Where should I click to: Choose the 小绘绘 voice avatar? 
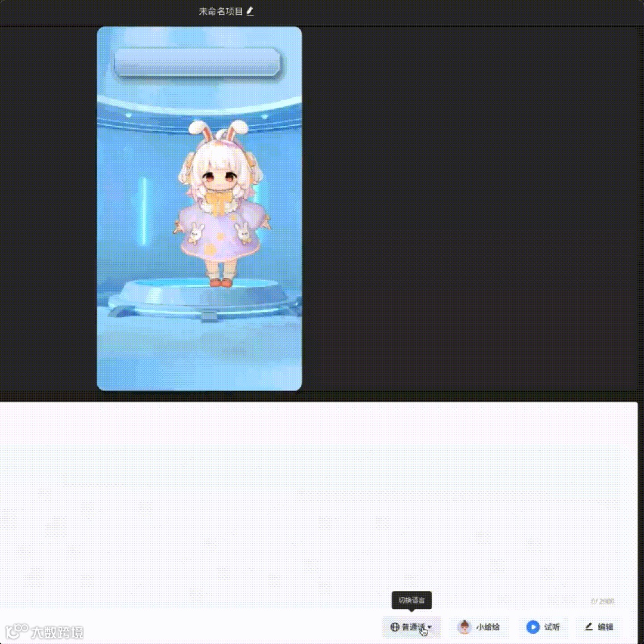point(479,627)
